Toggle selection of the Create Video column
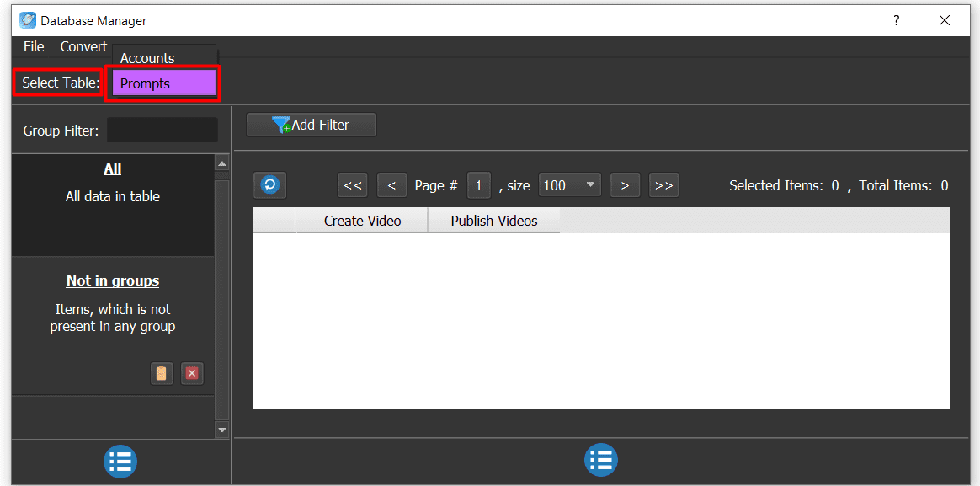Image resolution: width=980 pixels, height=486 pixels. pos(361,220)
